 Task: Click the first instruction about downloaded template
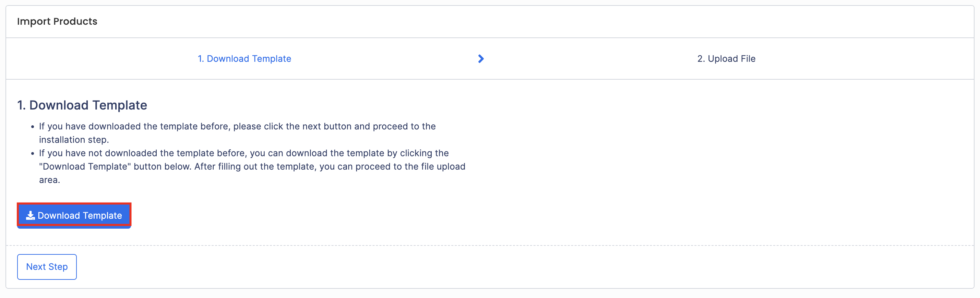(237, 133)
